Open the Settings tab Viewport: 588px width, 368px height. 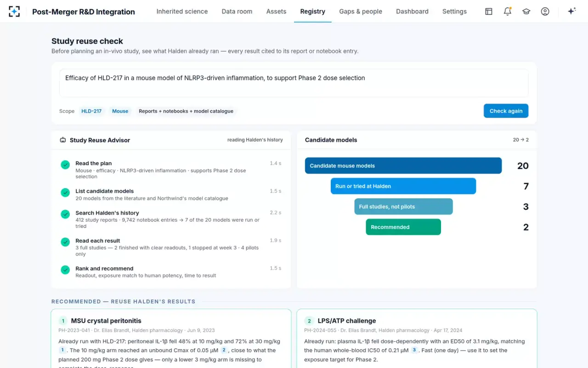(x=454, y=11)
